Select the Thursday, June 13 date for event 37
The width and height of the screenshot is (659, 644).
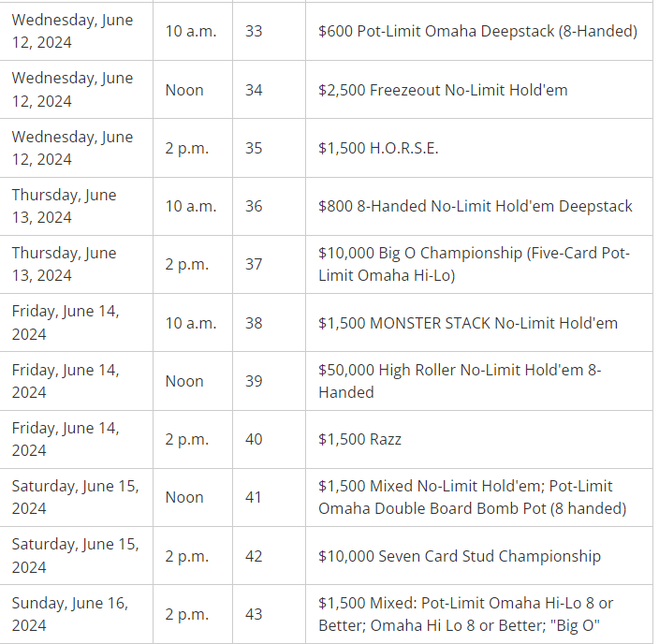(64, 264)
